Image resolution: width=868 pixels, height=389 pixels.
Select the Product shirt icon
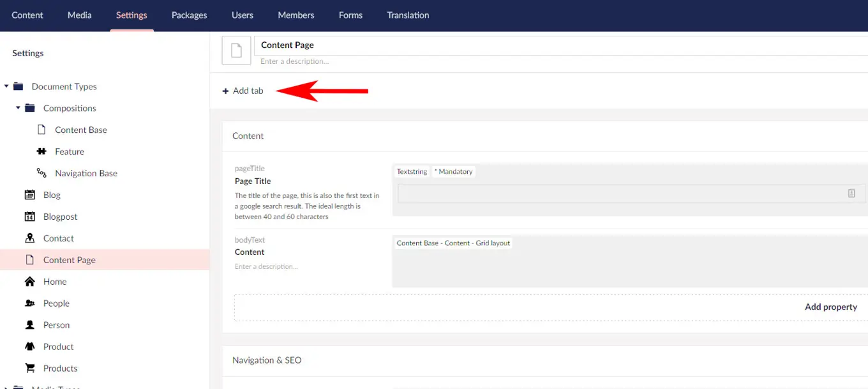point(29,346)
